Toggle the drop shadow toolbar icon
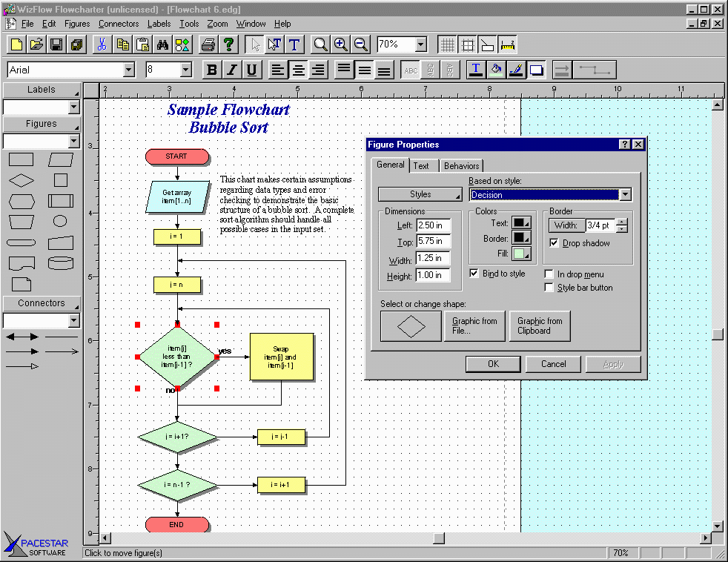Image resolution: width=728 pixels, height=562 pixels. coord(536,70)
